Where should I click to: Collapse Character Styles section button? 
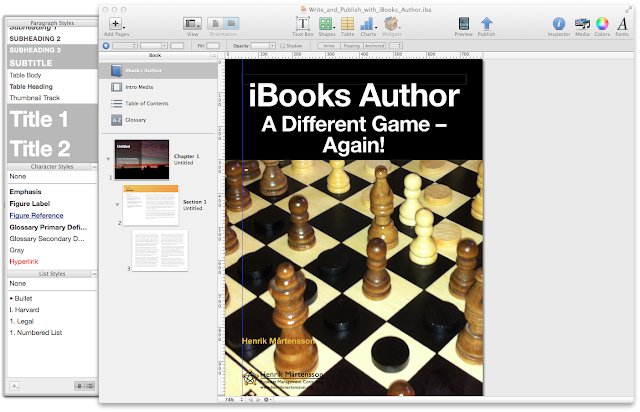click(x=94, y=167)
